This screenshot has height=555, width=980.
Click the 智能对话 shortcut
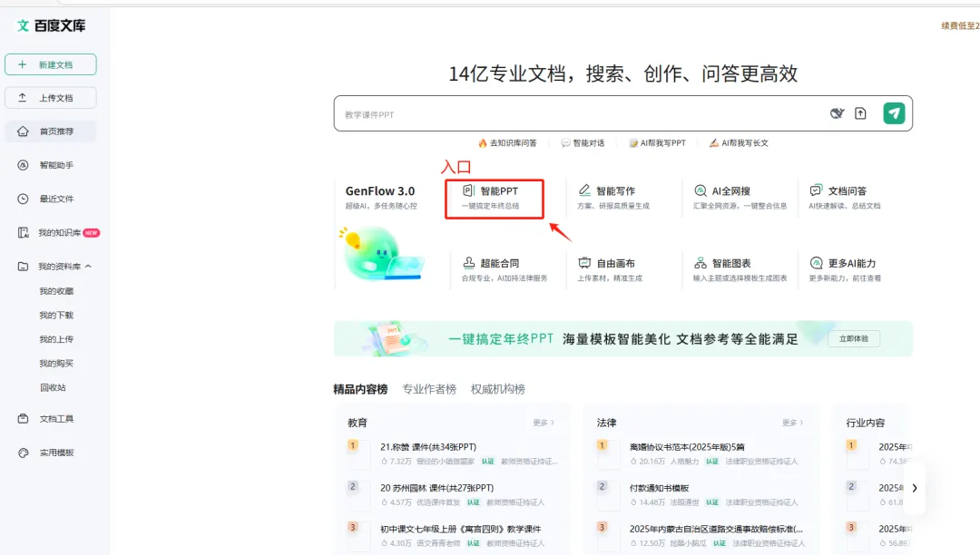coord(583,143)
